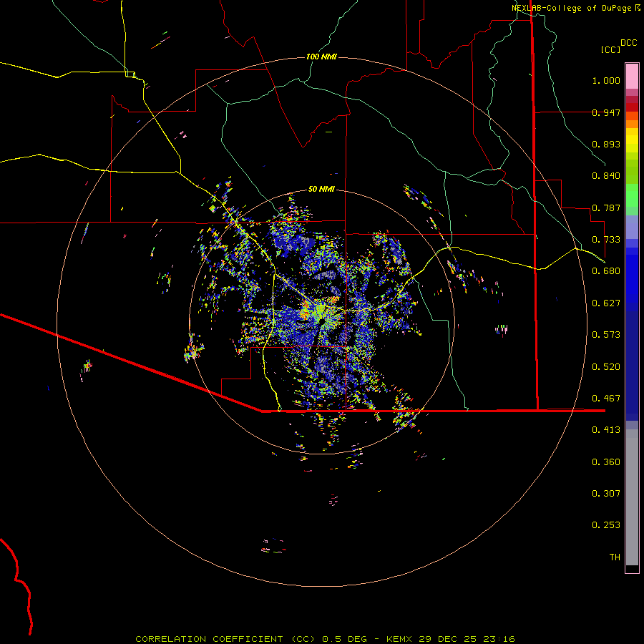This screenshot has height=644, width=644.
Task: Click the 0.253 scale value
Action: tap(606, 525)
